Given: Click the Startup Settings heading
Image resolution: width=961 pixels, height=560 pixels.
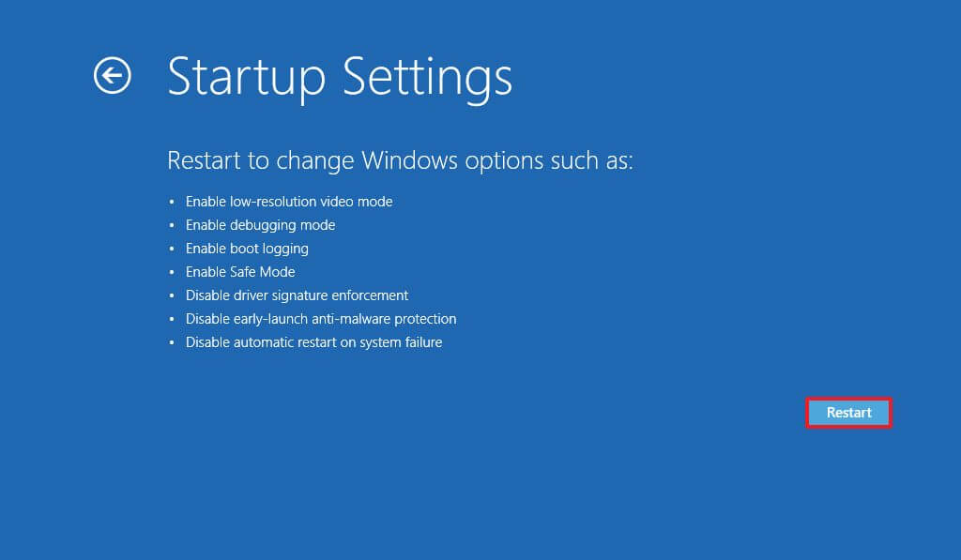Looking at the screenshot, I should click(340, 77).
